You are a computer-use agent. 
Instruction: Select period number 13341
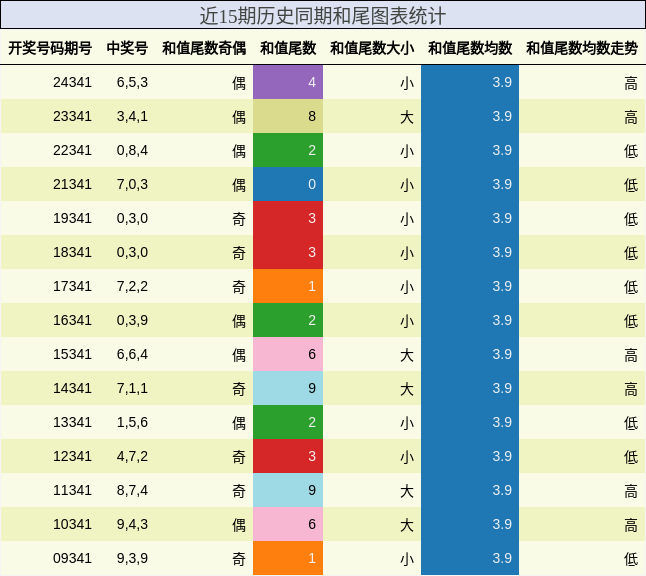pyautogui.click(x=72, y=422)
